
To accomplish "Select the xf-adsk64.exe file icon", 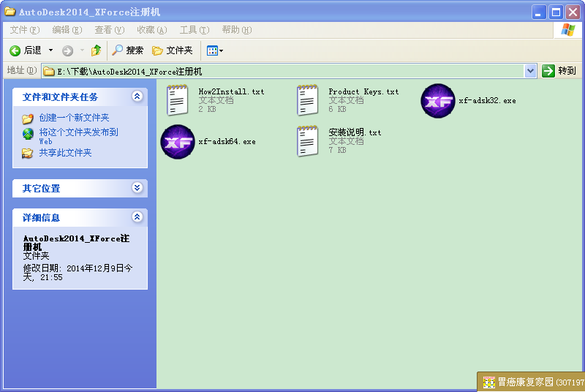I will (x=178, y=142).
